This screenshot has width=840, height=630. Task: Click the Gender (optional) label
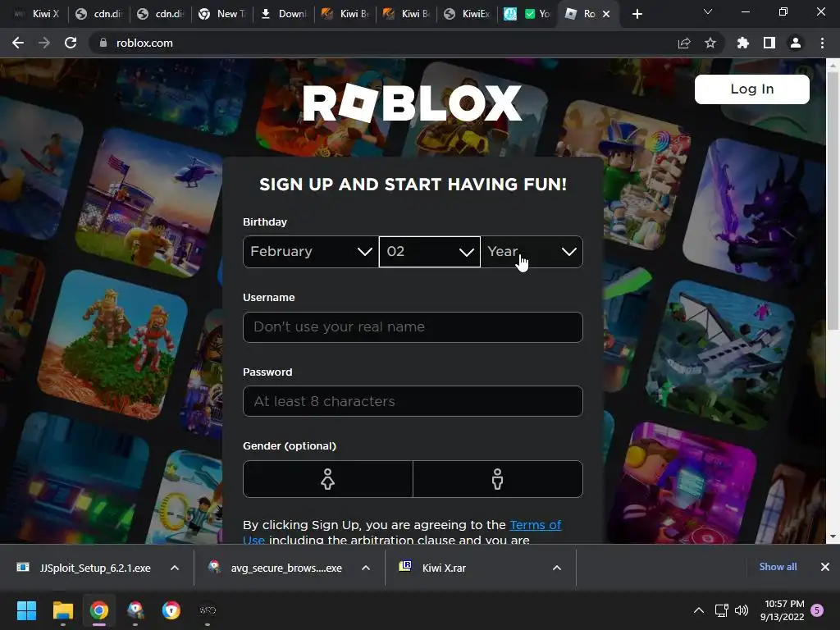(290, 445)
